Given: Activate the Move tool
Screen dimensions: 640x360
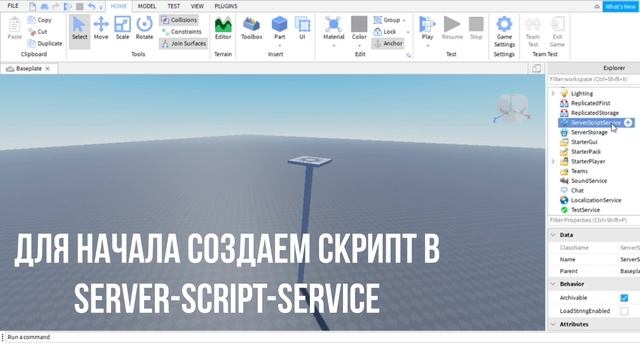Looking at the screenshot, I should click(101, 28).
